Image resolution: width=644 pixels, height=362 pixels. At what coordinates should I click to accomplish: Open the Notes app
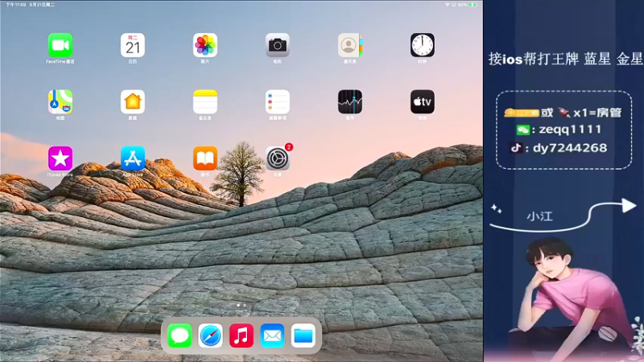[205, 102]
